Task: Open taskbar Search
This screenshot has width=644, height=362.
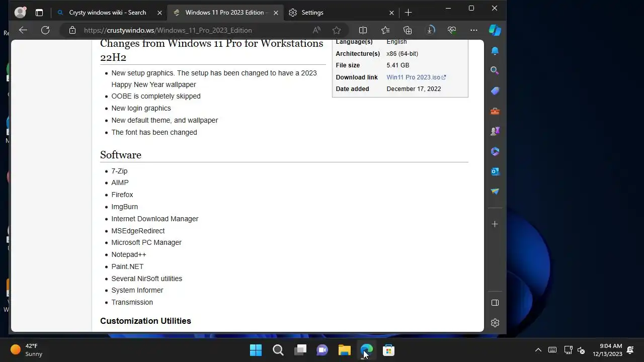Action: 278,350
